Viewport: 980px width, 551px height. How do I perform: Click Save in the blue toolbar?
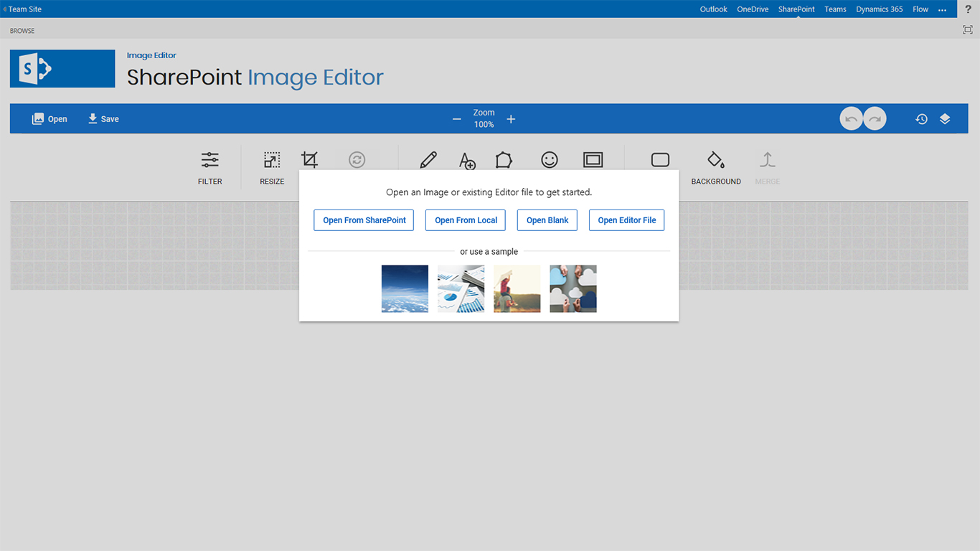coord(103,119)
